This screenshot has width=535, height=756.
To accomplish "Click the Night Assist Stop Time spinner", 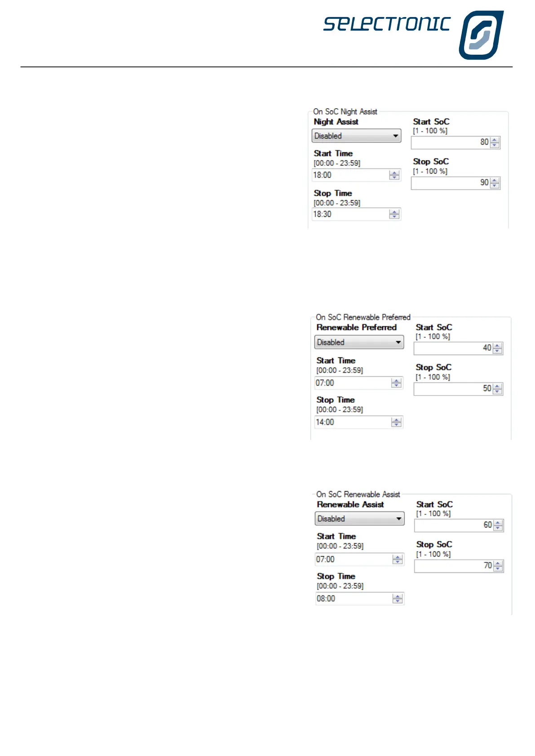I will tap(394, 215).
